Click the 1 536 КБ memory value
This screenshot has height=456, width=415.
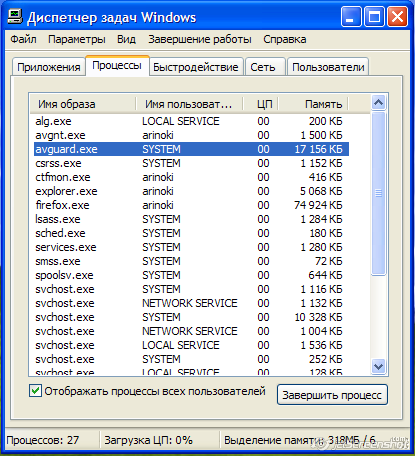[321, 345]
